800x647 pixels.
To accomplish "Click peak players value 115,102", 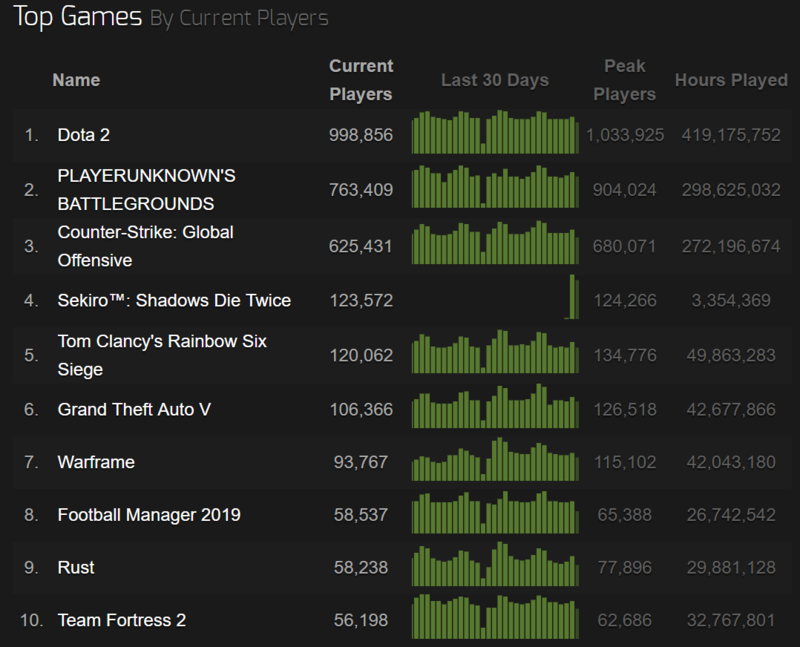I will (625, 462).
